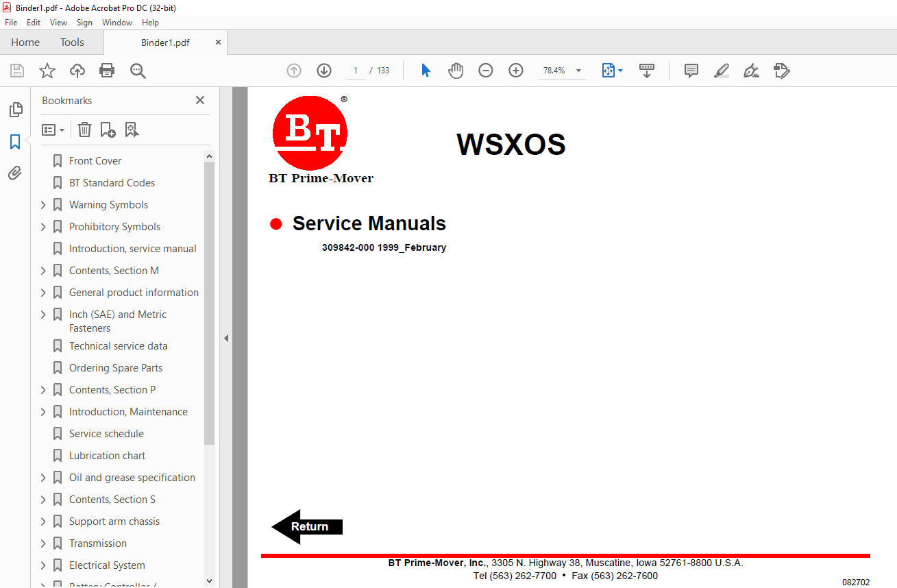Expand Contents, Section P bookmark
The height and width of the screenshot is (588, 897).
[x=43, y=390]
